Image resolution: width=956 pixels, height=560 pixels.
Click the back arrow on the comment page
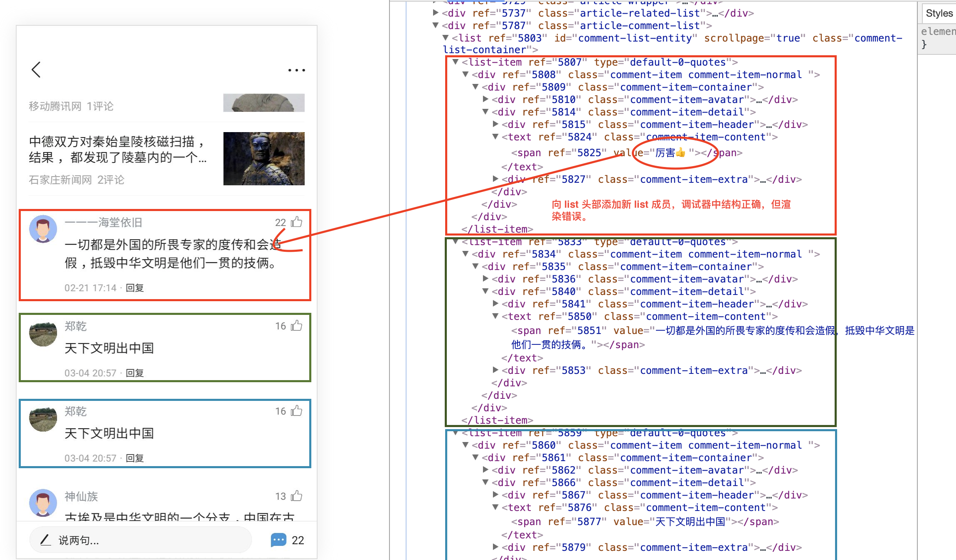pos(36,69)
